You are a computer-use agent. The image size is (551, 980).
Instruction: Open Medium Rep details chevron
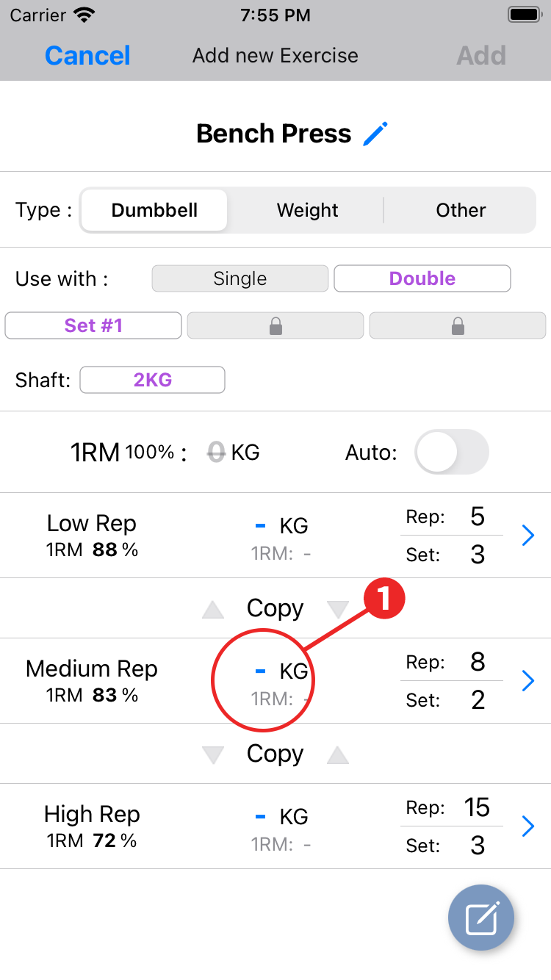tap(527, 681)
